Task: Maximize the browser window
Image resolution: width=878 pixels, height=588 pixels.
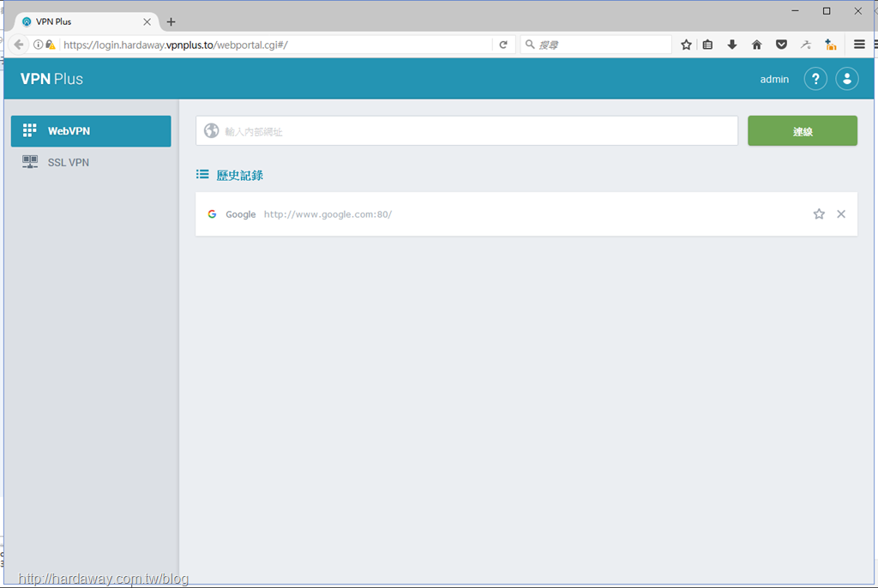Action: [x=826, y=10]
